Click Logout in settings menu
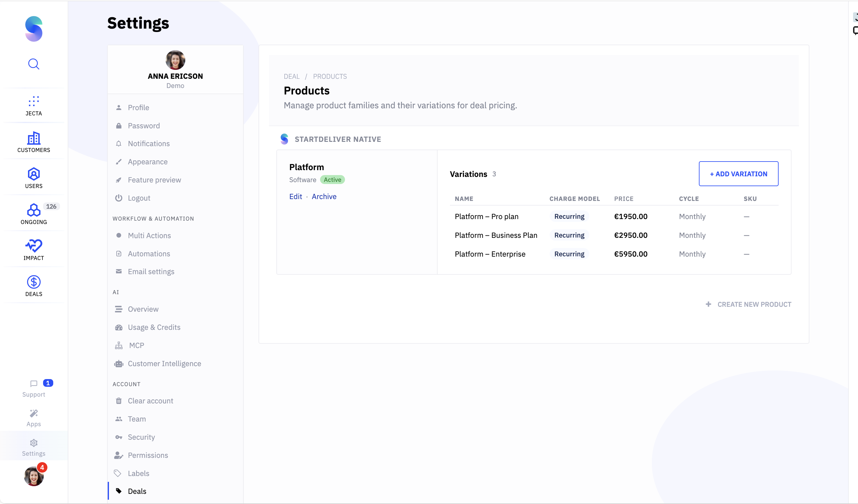858x504 pixels. pos(139,198)
